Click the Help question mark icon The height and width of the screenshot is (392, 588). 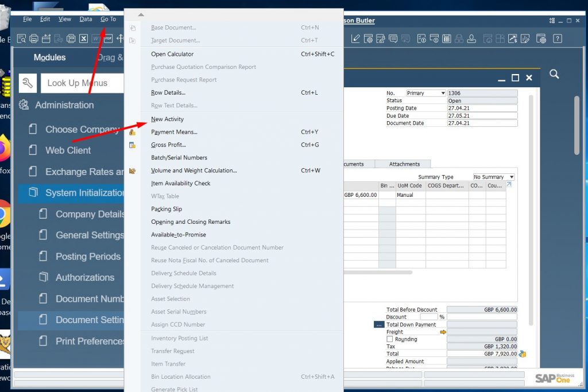[x=558, y=38]
